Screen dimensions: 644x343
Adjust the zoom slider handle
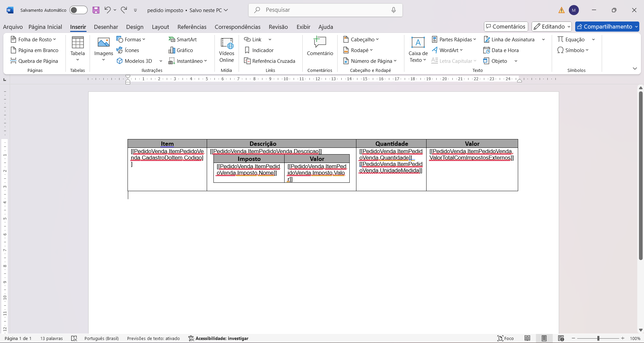pyautogui.click(x=598, y=338)
